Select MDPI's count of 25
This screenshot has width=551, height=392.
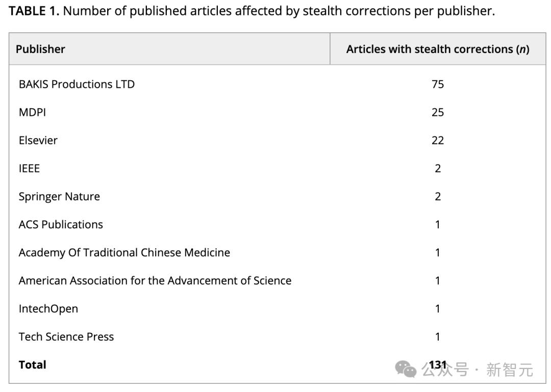437,112
